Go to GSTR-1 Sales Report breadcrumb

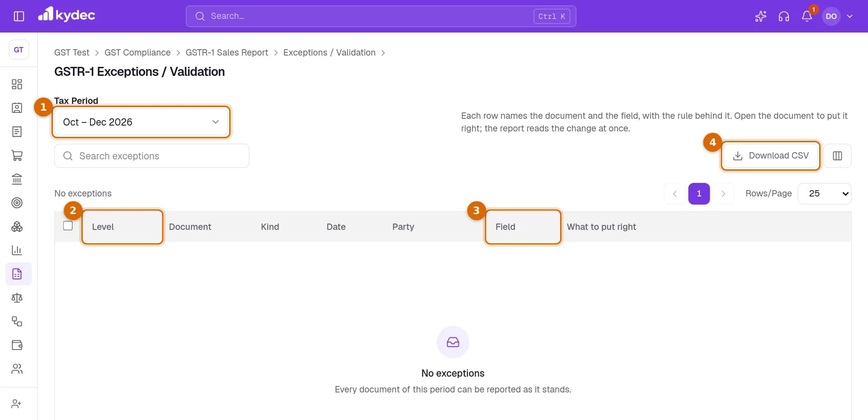tap(227, 52)
